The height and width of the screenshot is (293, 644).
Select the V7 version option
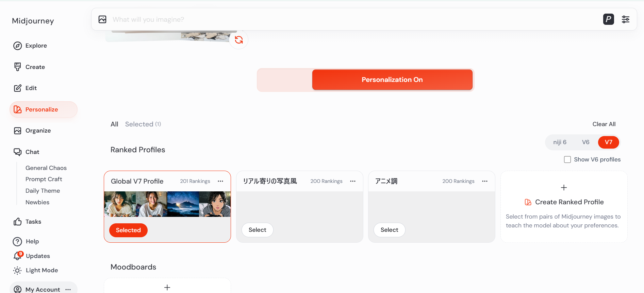click(x=608, y=142)
